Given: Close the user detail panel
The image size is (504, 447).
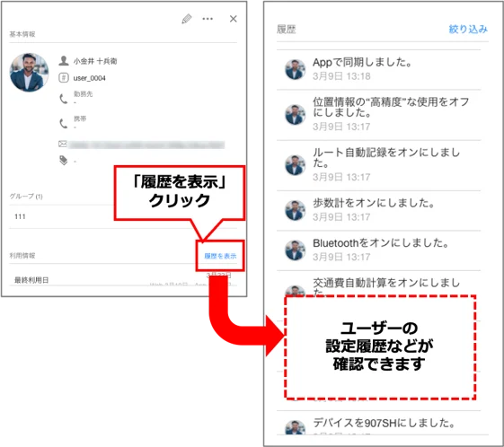Looking at the screenshot, I should tap(234, 19).
